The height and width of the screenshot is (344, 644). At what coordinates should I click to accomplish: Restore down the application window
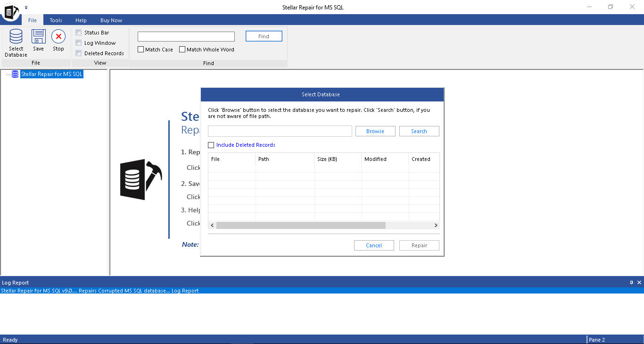click(611, 7)
